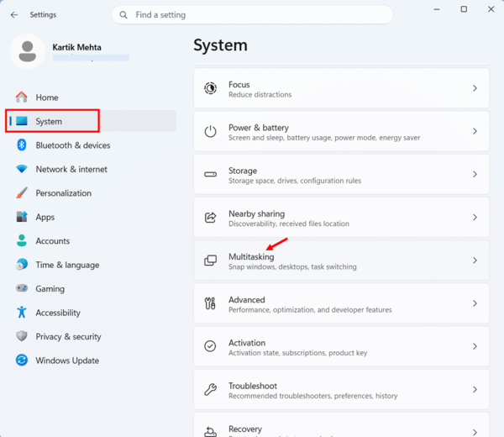Select Apps label in sidebar
This screenshot has width=504, height=437.
pos(45,217)
